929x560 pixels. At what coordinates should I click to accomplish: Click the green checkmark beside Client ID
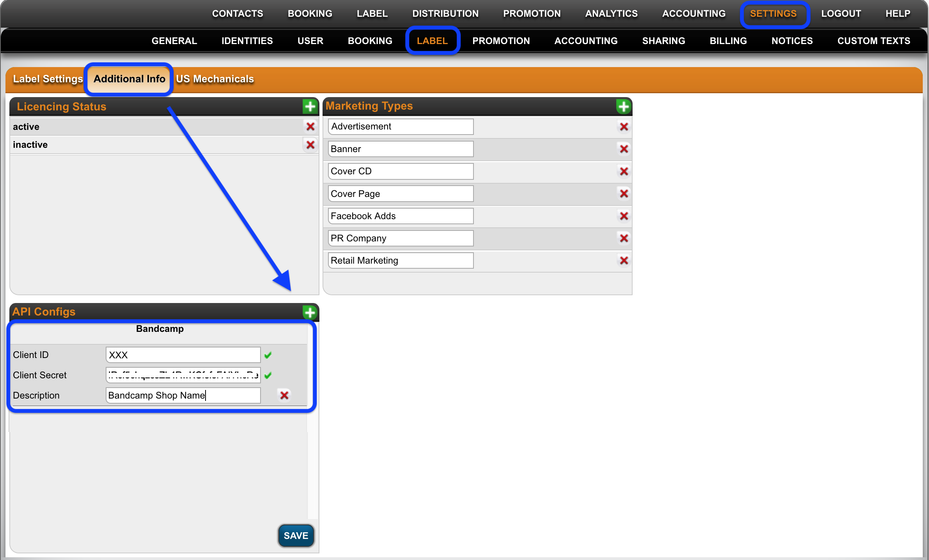tap(268, 355)
